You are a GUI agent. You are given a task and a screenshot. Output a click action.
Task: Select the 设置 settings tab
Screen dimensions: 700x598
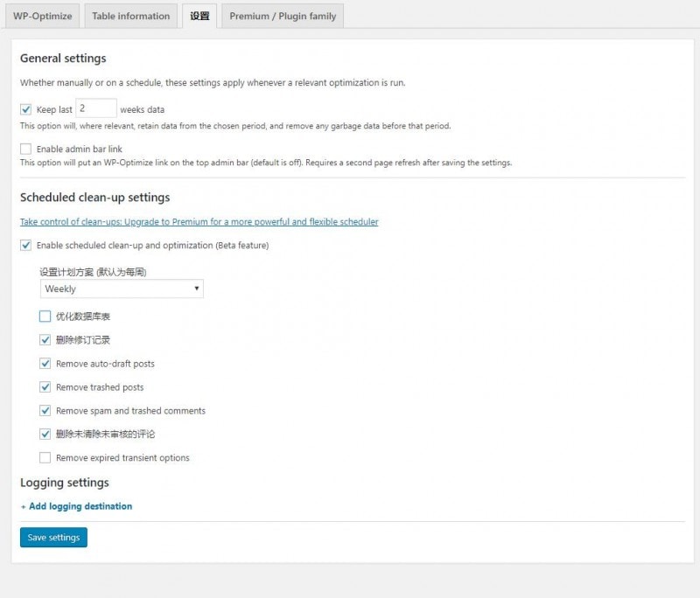pyautogui.click(x=199, y=16)
